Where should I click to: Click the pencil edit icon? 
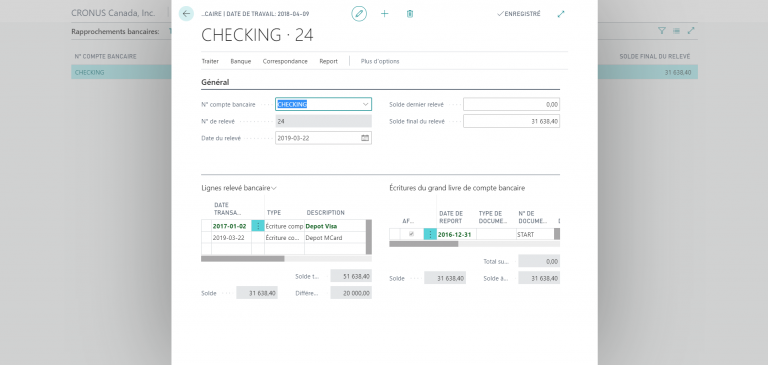coord(359,14)
